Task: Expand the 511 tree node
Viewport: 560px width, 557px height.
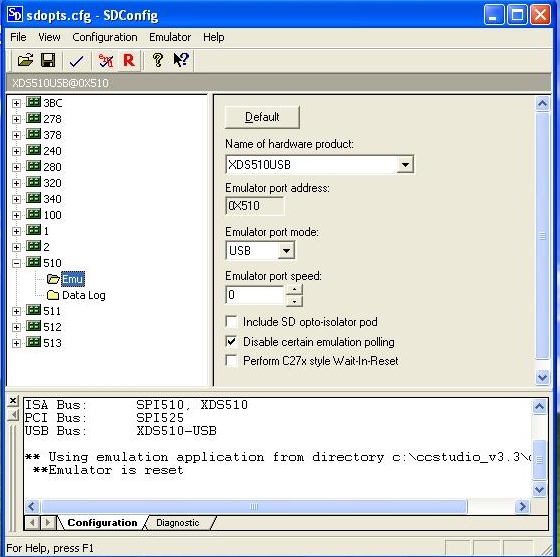Action: click(16, 311)
